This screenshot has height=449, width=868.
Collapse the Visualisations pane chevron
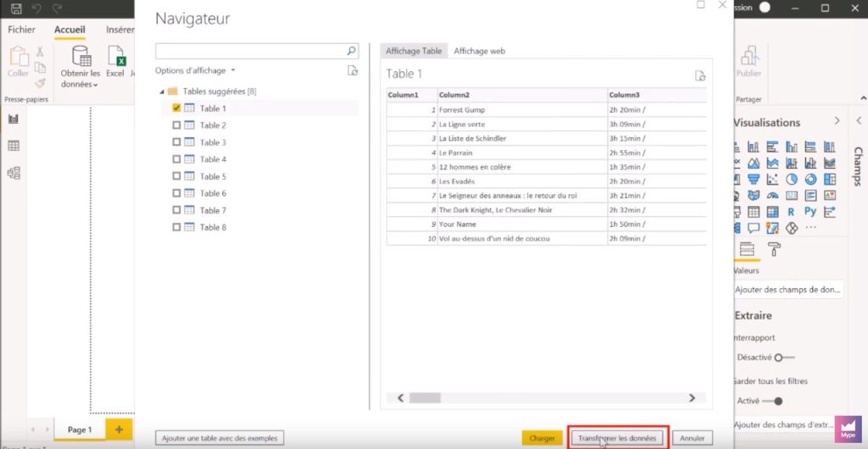tap(837, 120)
